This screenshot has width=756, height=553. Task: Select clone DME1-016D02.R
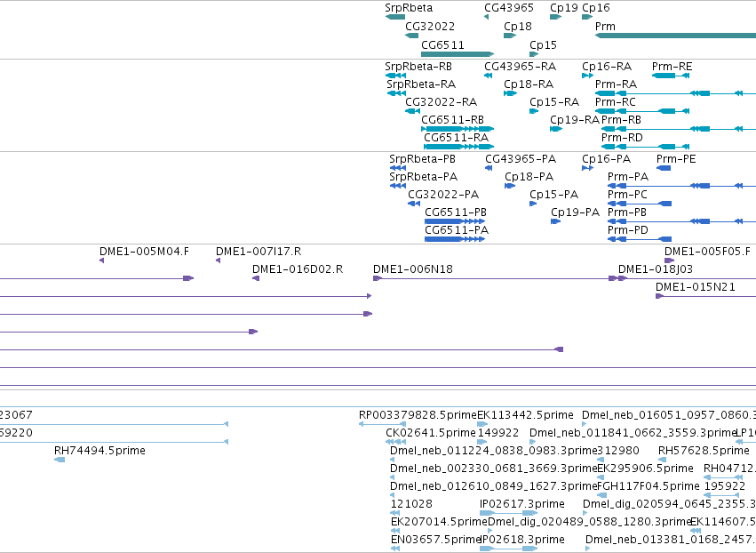[256, 278]
